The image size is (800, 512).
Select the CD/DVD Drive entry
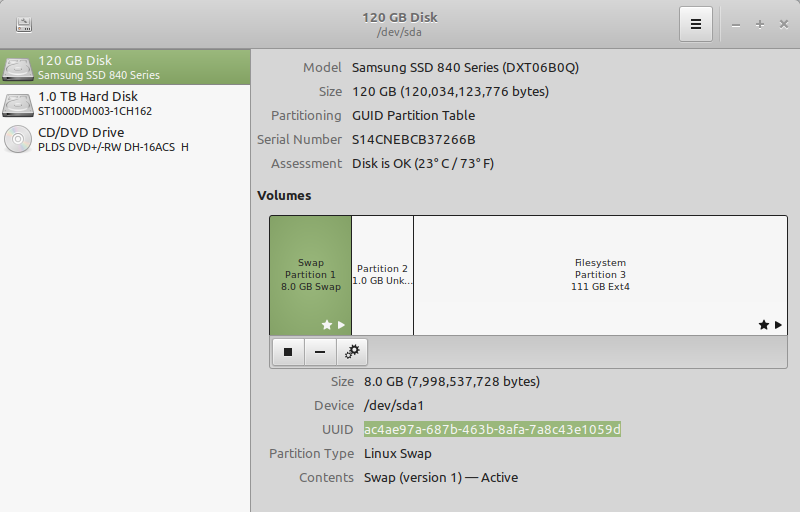[x=125, y=139]
